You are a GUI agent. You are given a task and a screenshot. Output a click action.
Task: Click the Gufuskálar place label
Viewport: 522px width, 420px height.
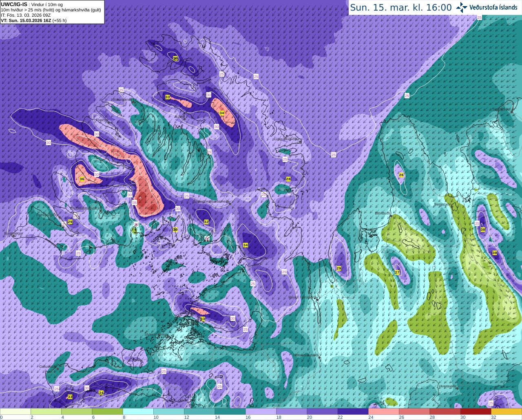(x=47, y=366)
